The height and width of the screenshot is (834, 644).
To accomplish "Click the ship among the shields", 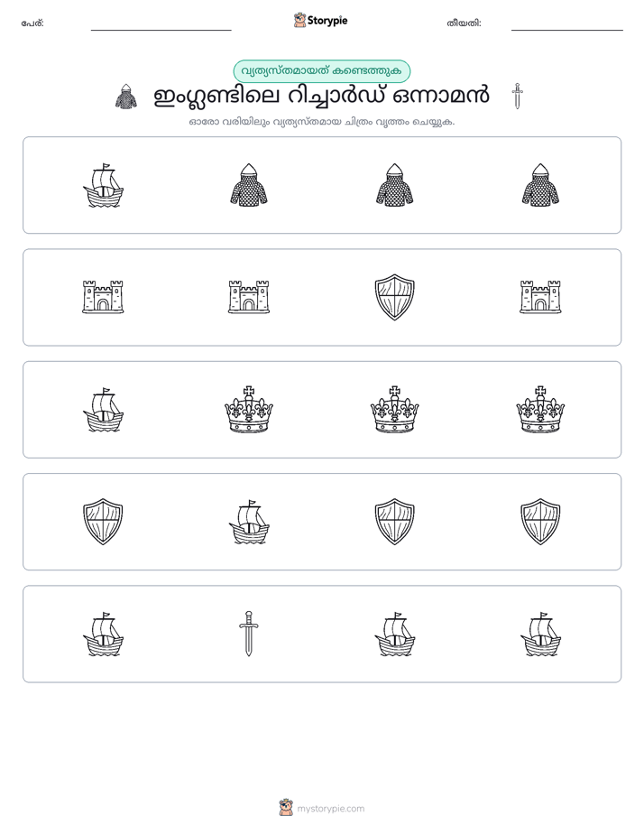I will point(249,522).
